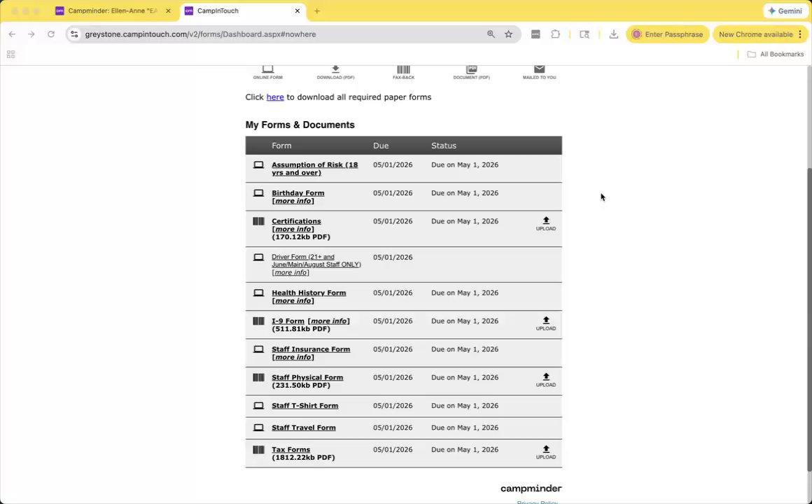The width and height of the screenshot is (812, 504).
Task: Bookmark this page with the star icon
Action: pos(509,34)
